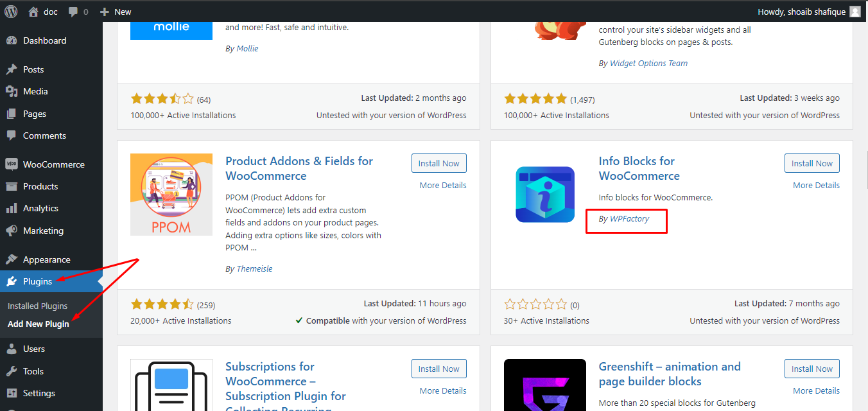This screenshot has width=868, height=411.
Task: View More Details for Info Blocks plugin
Action: tap(816, 185)
